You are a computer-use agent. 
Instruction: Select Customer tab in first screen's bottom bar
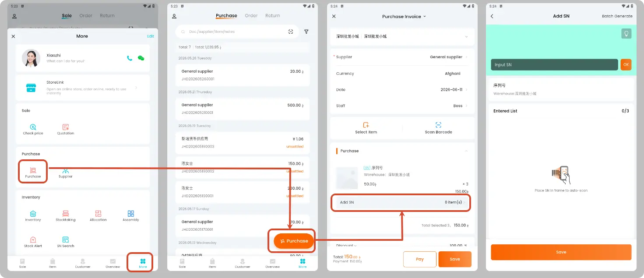pyautogui.click(x=83, y=263)
